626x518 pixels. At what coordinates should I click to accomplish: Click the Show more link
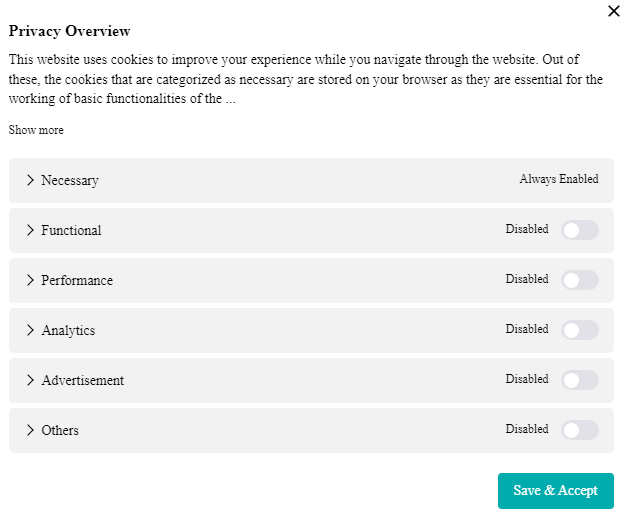tap(36, 130)
